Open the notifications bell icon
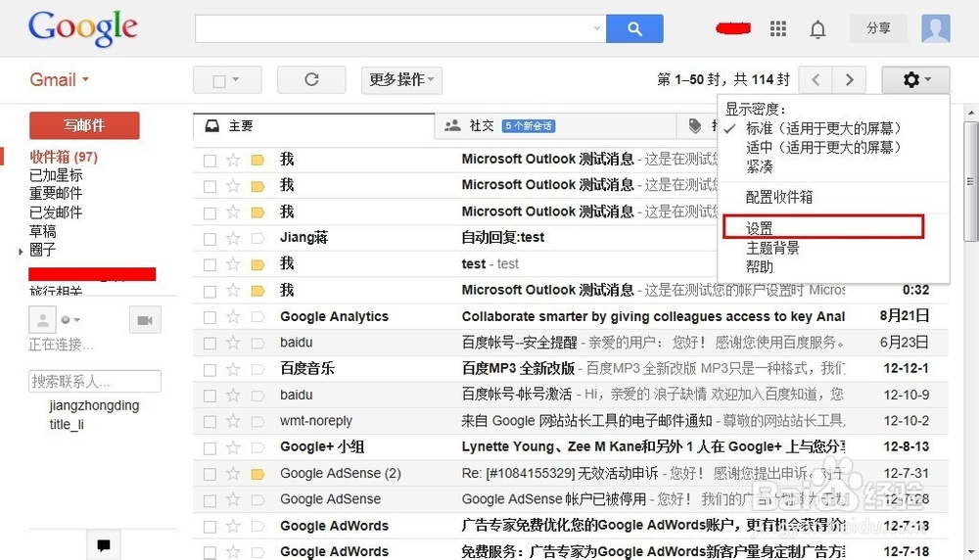The height and width of the screenshot is (560, 979). pos(817,29)
